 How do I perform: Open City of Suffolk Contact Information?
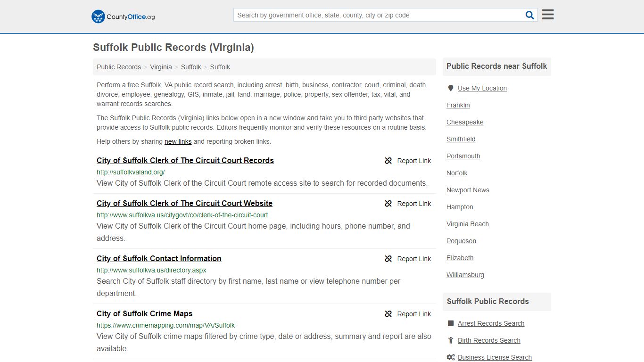point(159,258)
